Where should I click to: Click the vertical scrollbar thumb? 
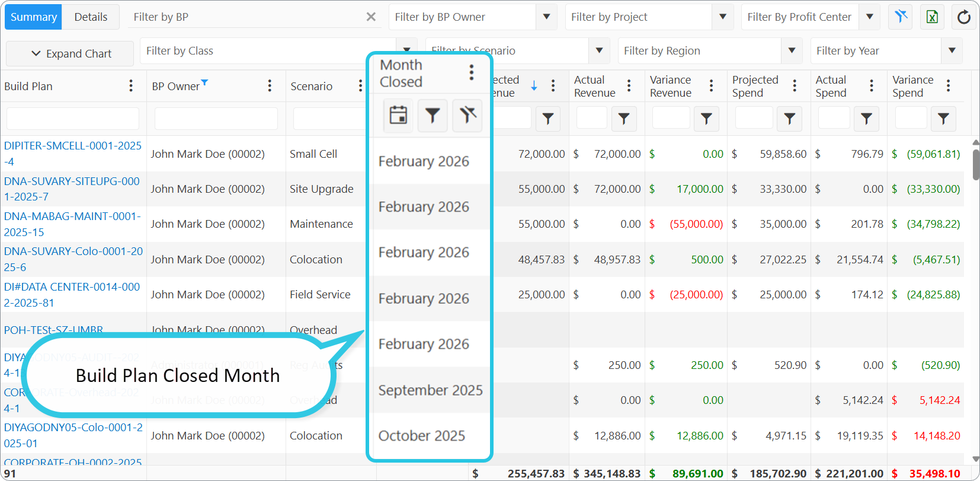pyautogui.click(x=976, y=164)
